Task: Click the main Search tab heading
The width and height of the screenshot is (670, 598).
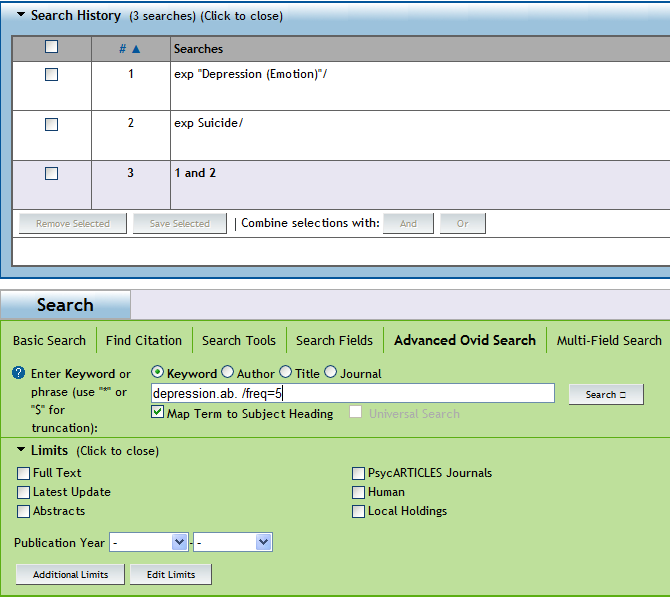Action: point(65,305)
